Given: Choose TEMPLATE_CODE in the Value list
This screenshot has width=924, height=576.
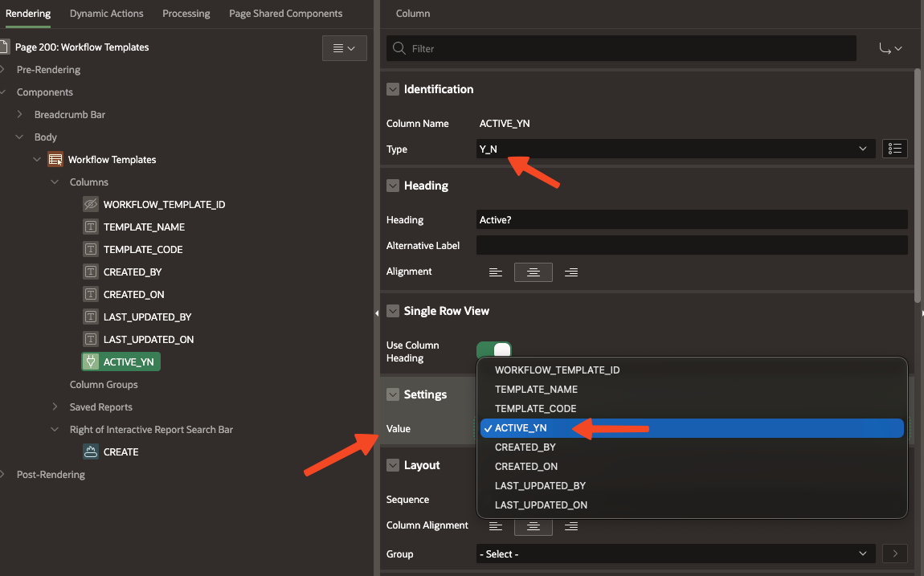Looking at the screenshot, I should 692,409.
